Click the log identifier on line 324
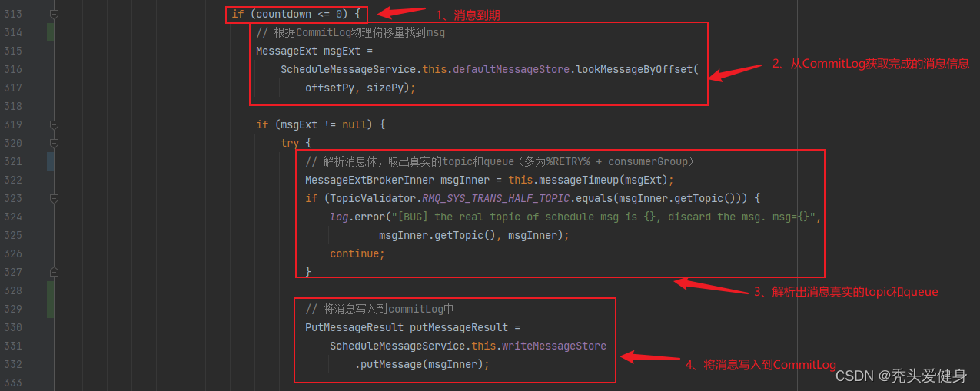 339,217
